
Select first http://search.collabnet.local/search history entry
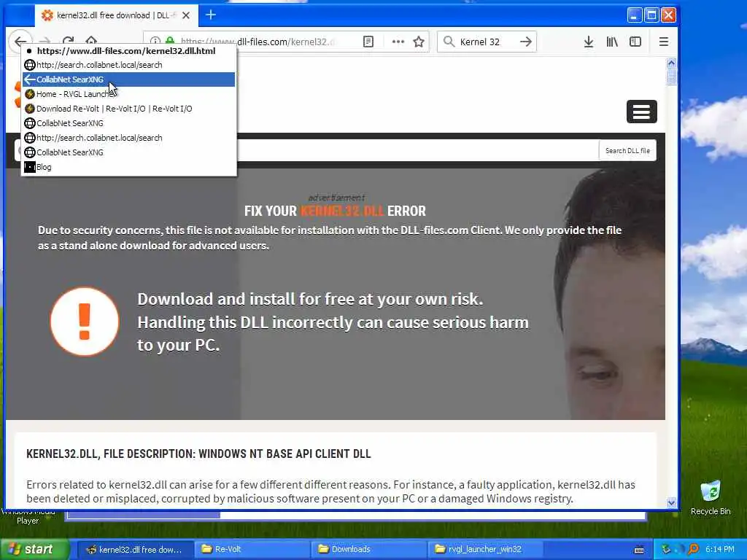pyautogui.click(x=129, y=65)
